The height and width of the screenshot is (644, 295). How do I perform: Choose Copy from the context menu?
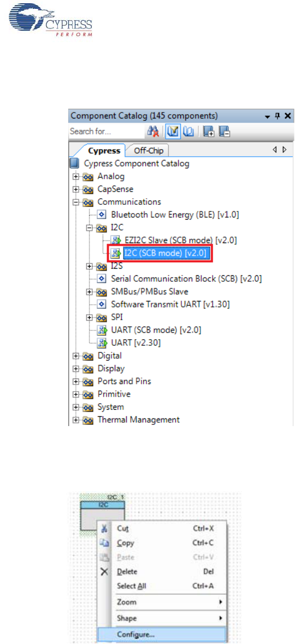[125, 543]
